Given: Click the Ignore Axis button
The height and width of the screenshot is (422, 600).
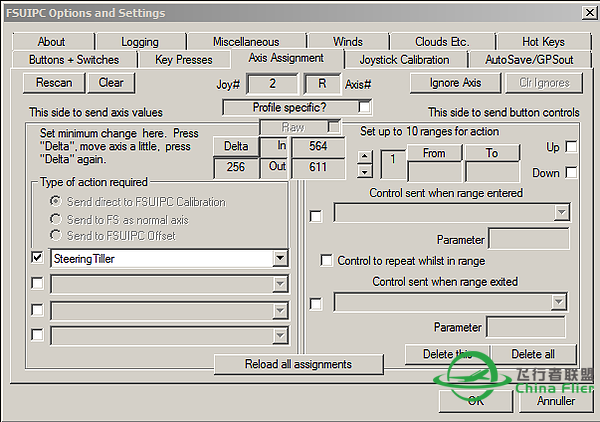Looking at the screenshot, I should click(456, 83).
